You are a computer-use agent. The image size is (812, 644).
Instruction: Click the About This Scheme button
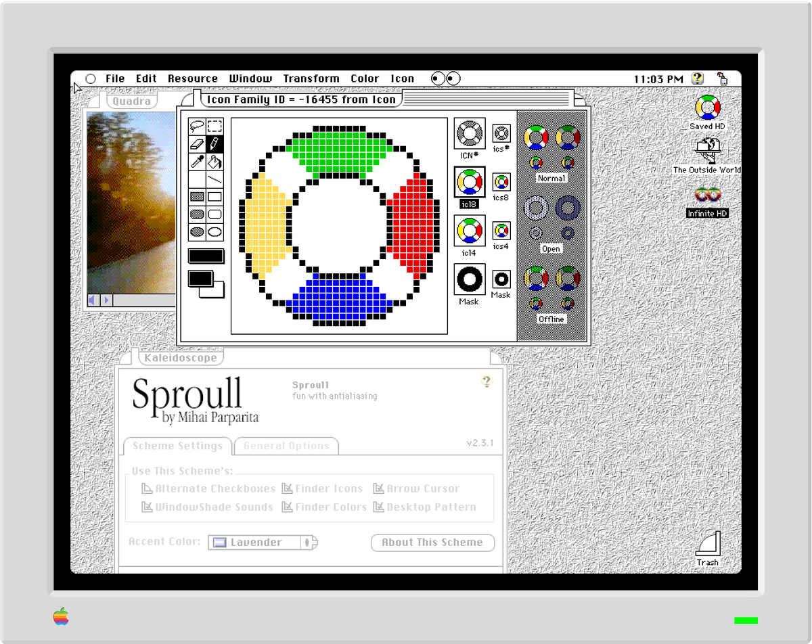432,543
